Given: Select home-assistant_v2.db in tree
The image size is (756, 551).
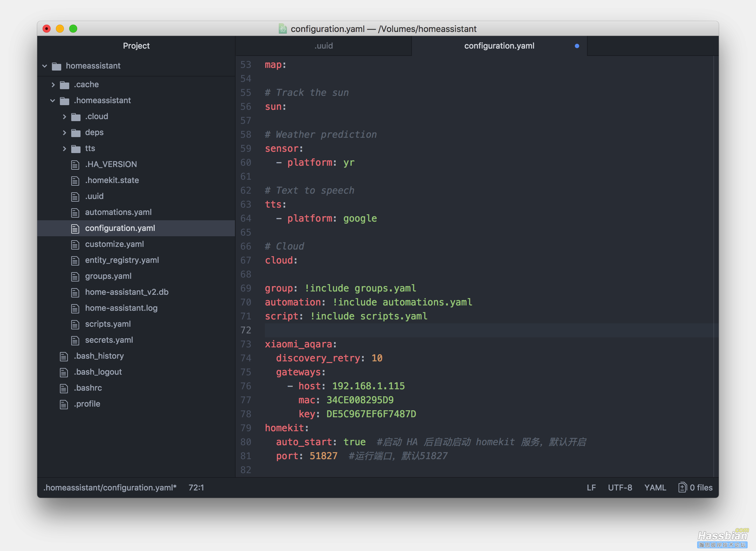Looking at the screenshot, I should tap(127, 292).
